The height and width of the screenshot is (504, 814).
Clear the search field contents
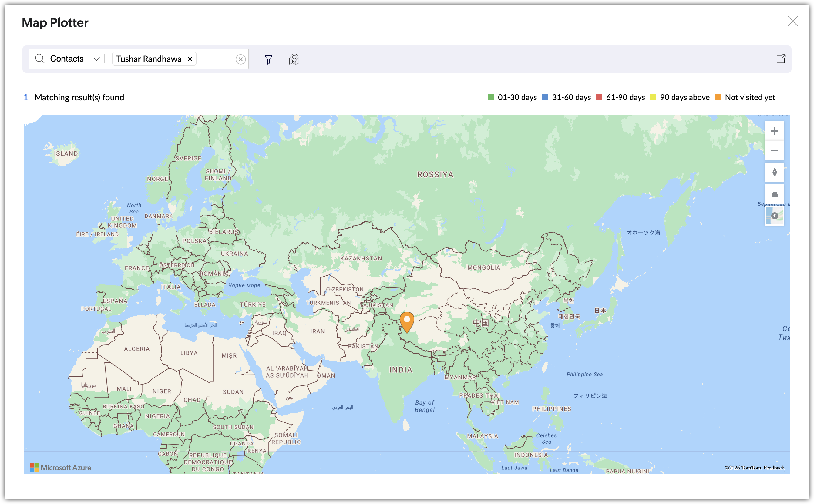click(241, 59)
